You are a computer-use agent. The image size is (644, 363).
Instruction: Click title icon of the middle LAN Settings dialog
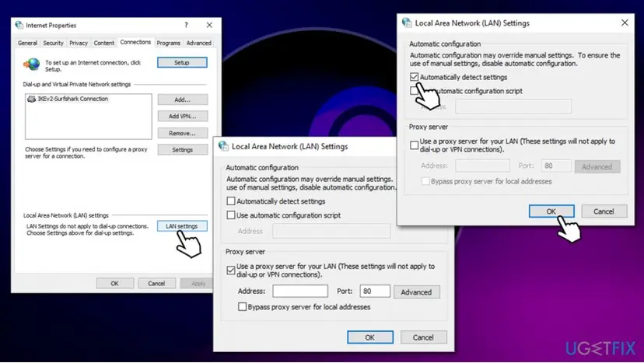223,146
